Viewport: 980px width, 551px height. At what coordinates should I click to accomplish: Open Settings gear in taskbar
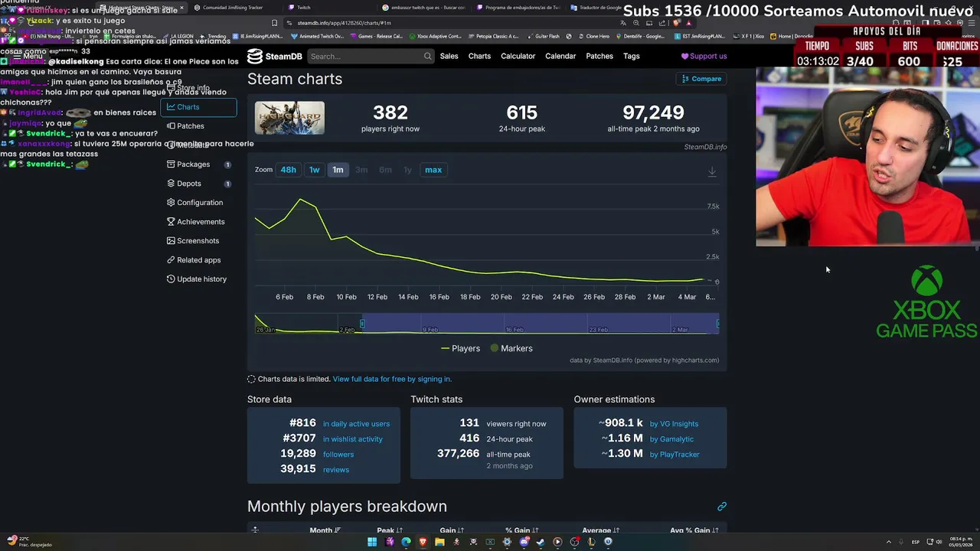coord(507,542)
